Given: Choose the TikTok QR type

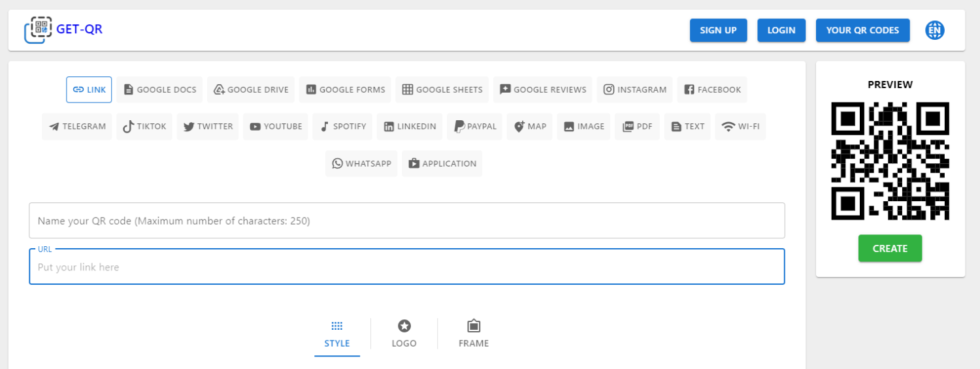Looking at the screenshot, I should 144,127.
